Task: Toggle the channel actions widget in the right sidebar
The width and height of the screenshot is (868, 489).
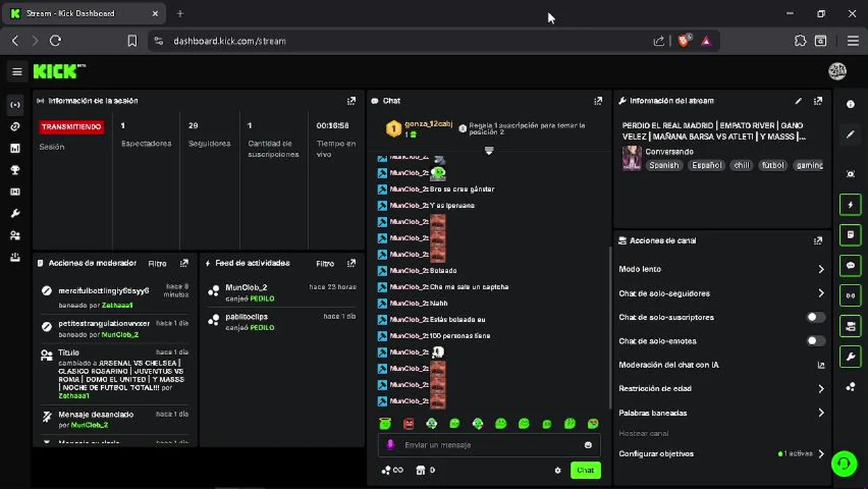Action: tap(850, 326)
